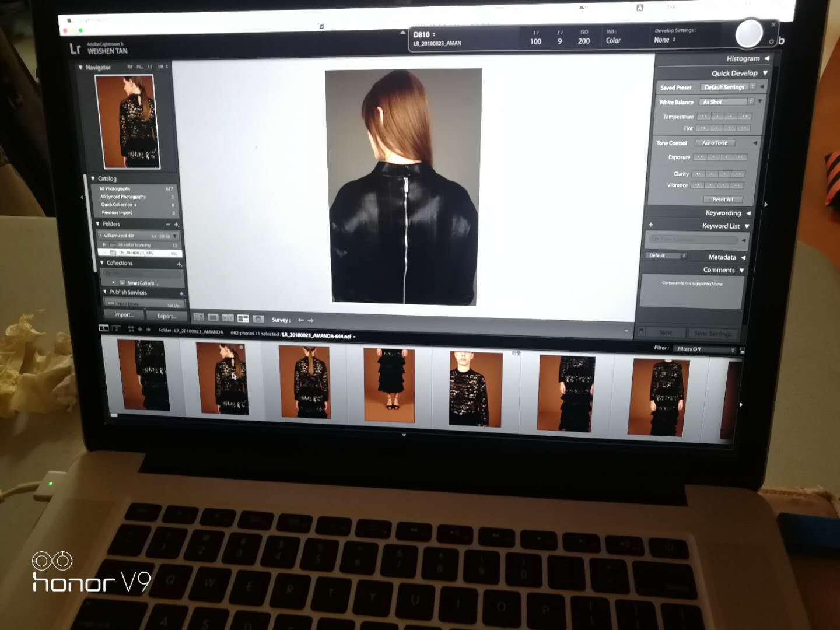Click the Reset All button
This screenshot has width=840, height=630.
coord(722,199)
